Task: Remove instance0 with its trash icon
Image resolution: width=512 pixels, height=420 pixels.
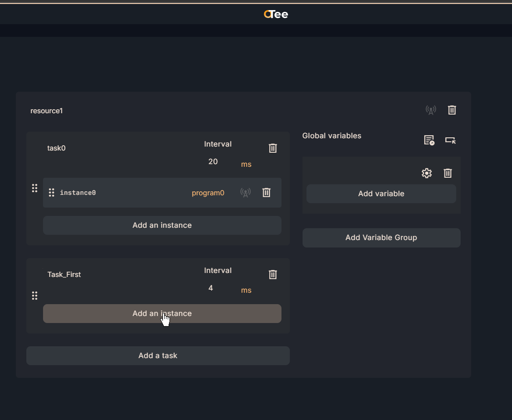Action: pyautogui.click(x=267, y=193)
